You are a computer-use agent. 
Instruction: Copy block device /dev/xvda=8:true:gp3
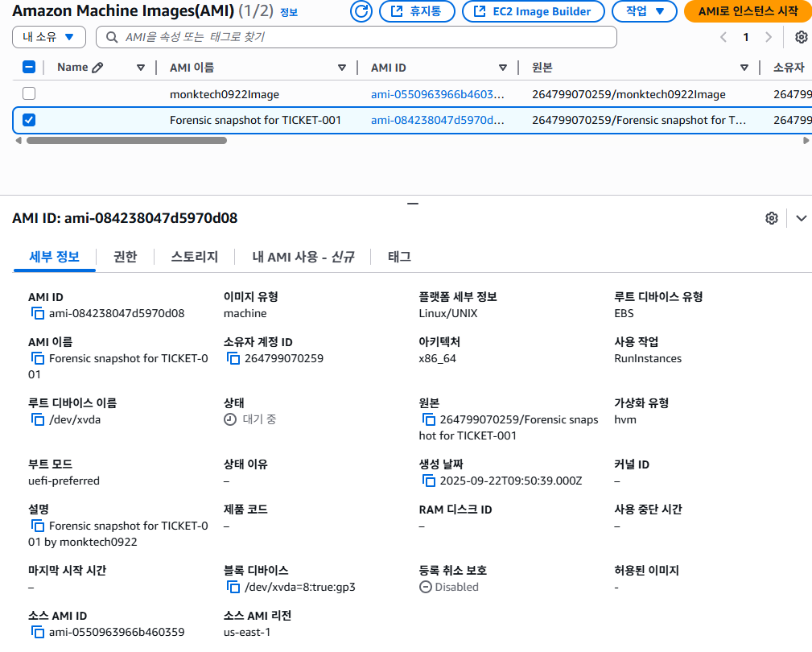[x=233, y=587]
